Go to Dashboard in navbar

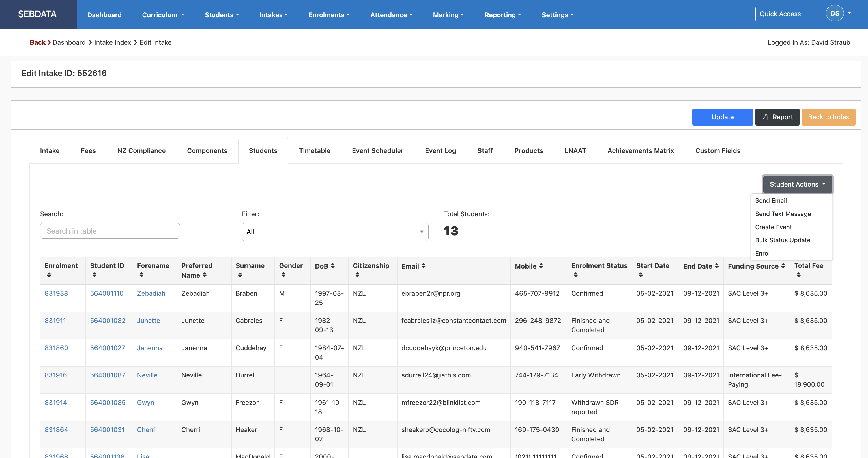click(x=104, y=15)
